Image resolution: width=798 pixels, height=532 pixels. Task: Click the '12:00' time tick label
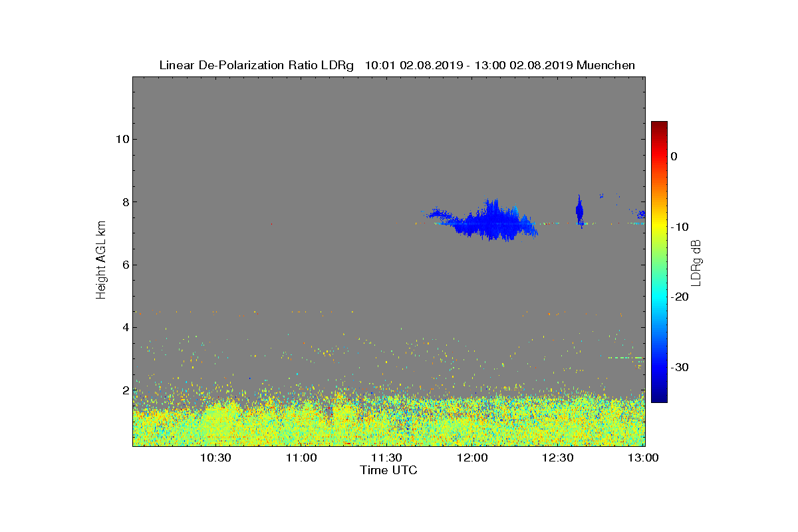point(472,458)
